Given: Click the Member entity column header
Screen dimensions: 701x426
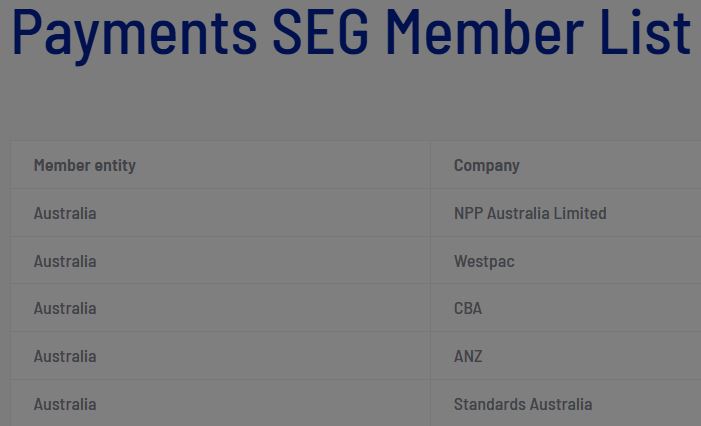Looking at the screenshot, I should coord(84,165).
